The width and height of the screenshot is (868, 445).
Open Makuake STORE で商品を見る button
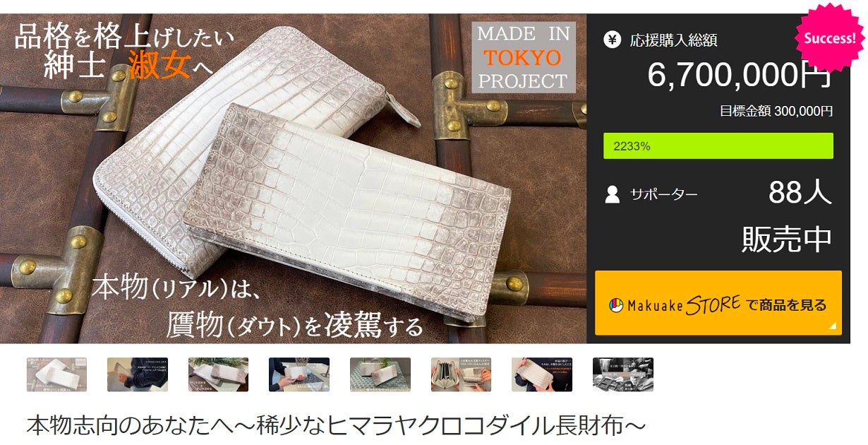click(x=718, y=303)
